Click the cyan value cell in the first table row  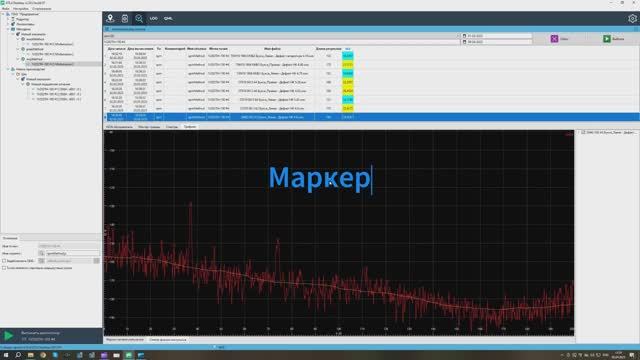pyautogui.click(x=348, y=56)
